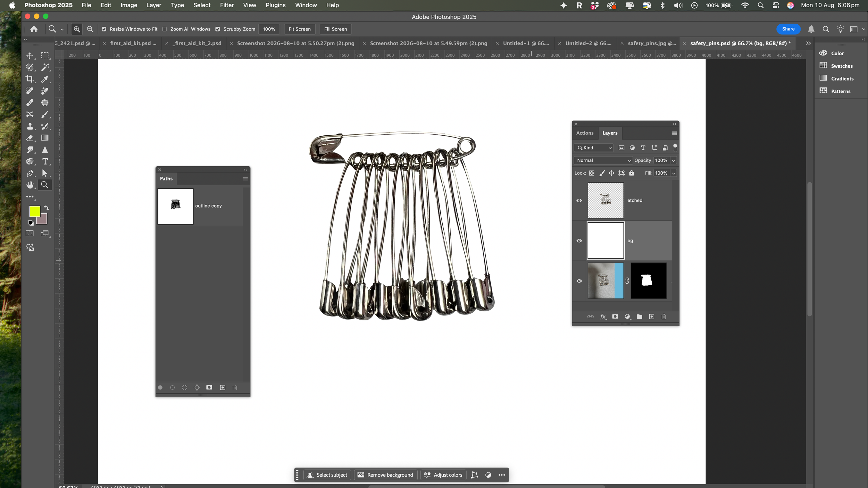Select the Eyedropper tool
This screenshot has width=868, height=488.
[45, 79]
